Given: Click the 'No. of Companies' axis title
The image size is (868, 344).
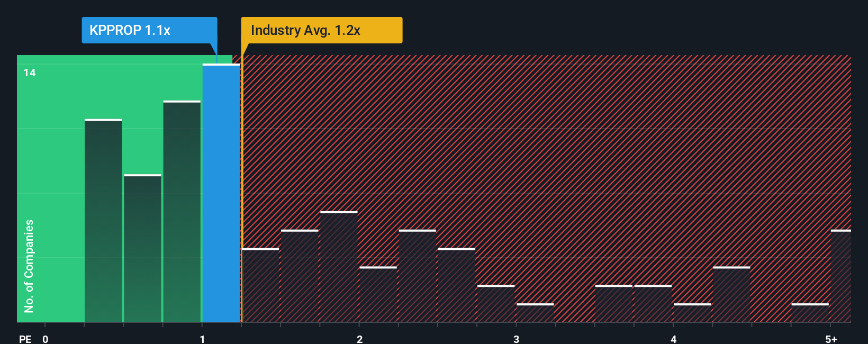Looking at the screenshot, I should point(29,266).
